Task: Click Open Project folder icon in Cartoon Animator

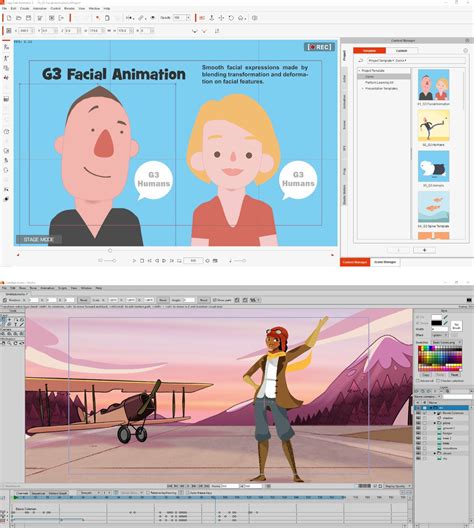Action: coord(19,18)
